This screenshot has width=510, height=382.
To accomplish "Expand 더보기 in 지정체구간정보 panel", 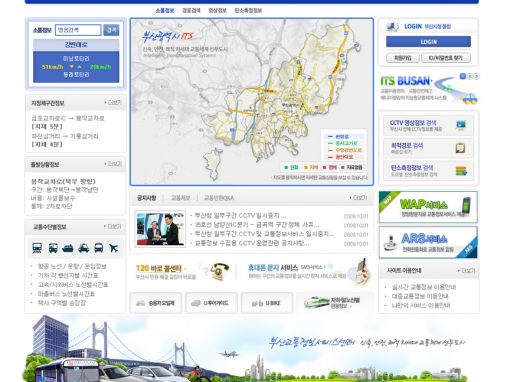I will click(113, 103).
